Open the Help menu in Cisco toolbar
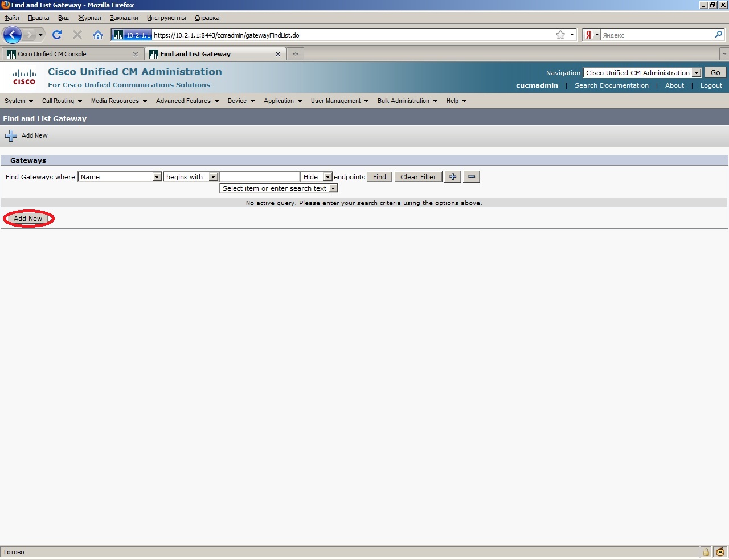This screenshot has height=560, width=729. [x=456, y=101]
